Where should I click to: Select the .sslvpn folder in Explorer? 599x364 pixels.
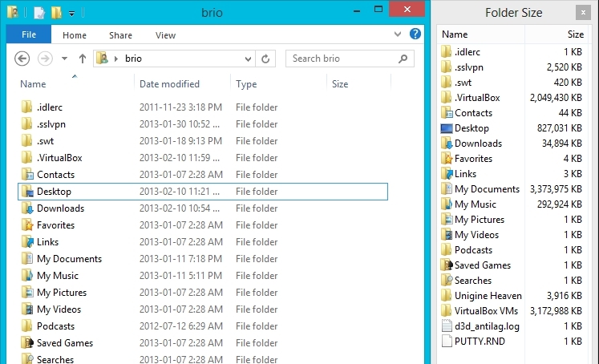pos(203,124)
